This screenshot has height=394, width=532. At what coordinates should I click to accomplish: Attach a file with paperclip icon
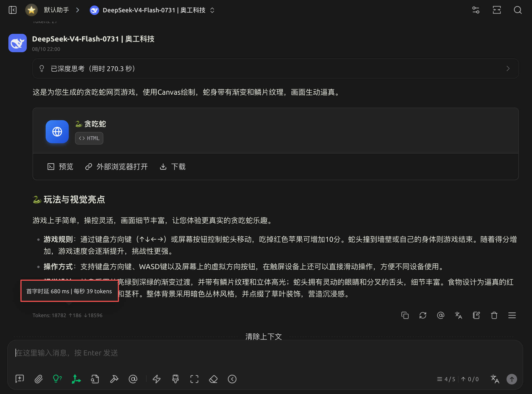click(39, 379)
